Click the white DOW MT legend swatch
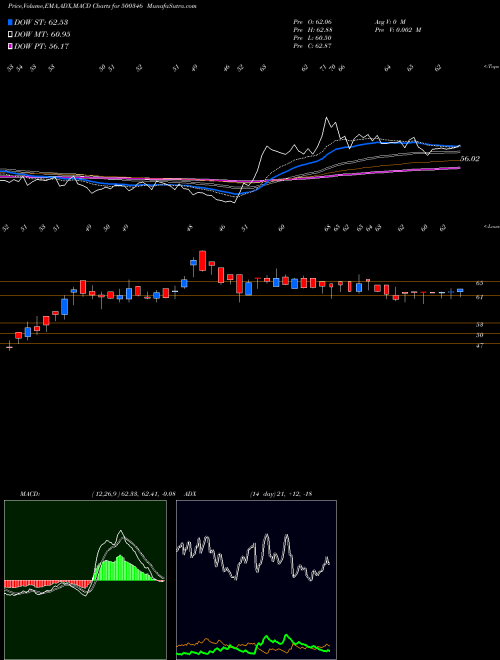500x660 pixels. coord(10,35)
